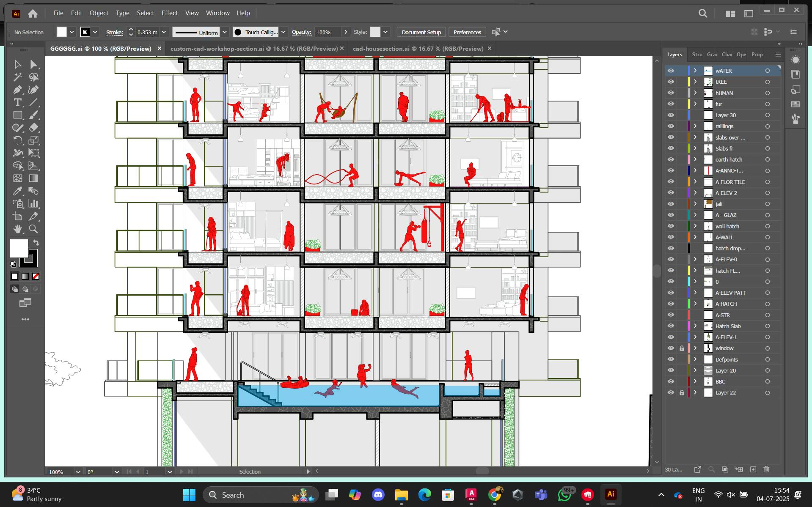Select the Eyedropper tool
This screenshot has width=812, height=507.
(x=17, y=191)
